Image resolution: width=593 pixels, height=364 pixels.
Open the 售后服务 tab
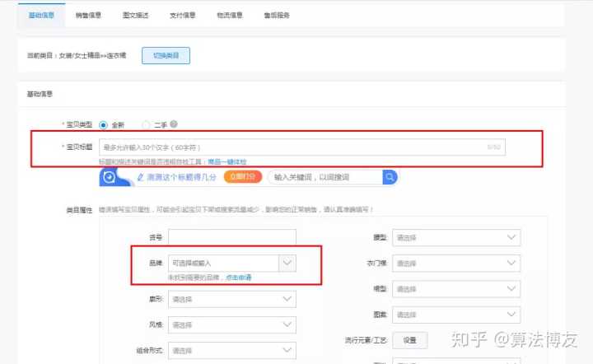pyautogui.click(x=278, y=16)
